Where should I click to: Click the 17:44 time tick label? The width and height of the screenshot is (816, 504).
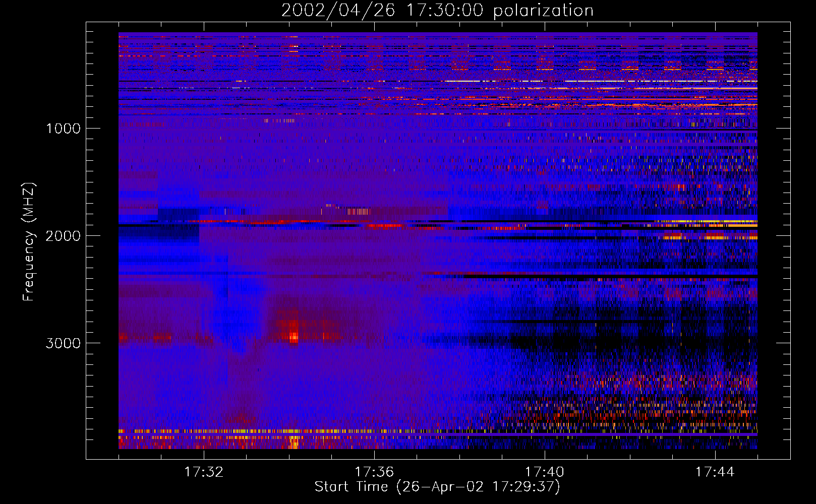pos(715,472)
